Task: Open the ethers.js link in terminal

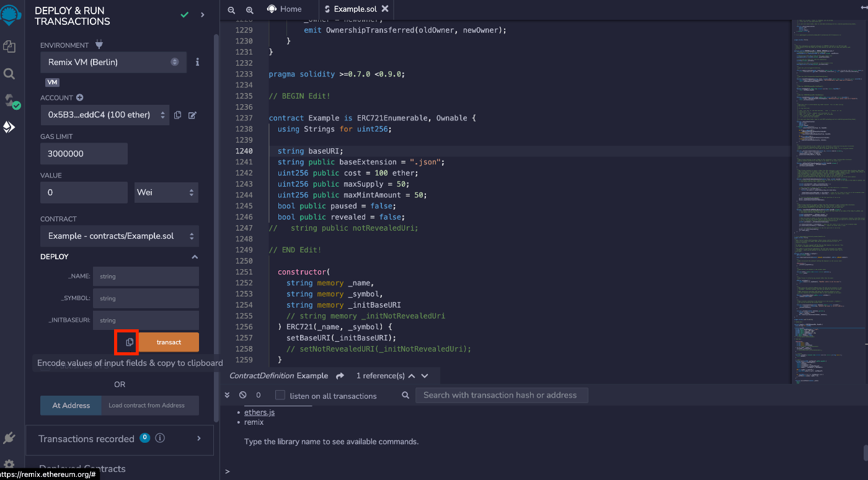Action: pyautogui.click(x=259, y=412)
